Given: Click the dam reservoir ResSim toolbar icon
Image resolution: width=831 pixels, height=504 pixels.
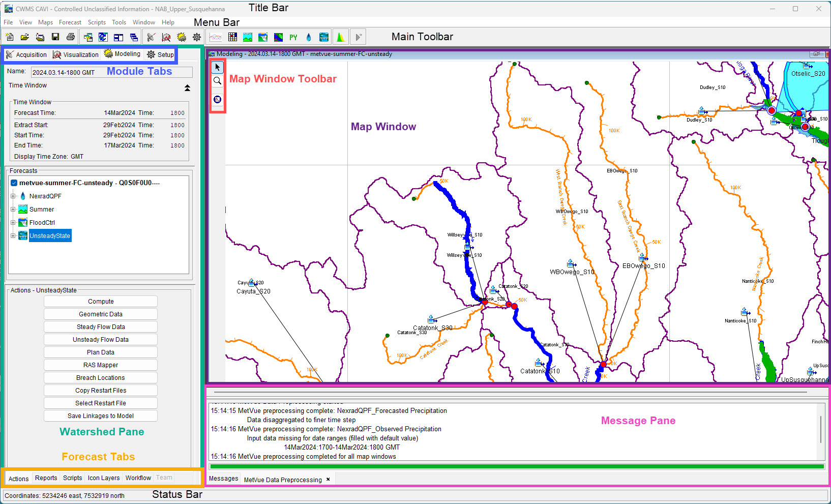Looking at the screenshot, I should click(263, 37).
